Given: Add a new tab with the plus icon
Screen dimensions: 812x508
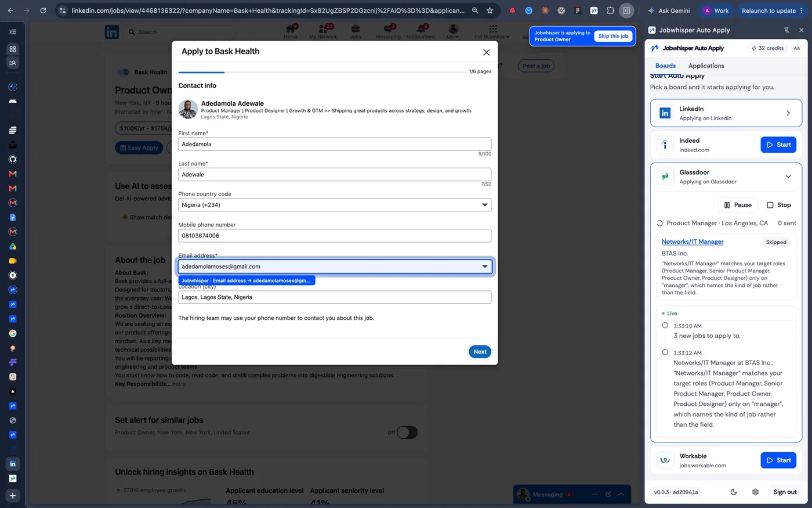Looking at the screenshot, I should pos(13,495).
